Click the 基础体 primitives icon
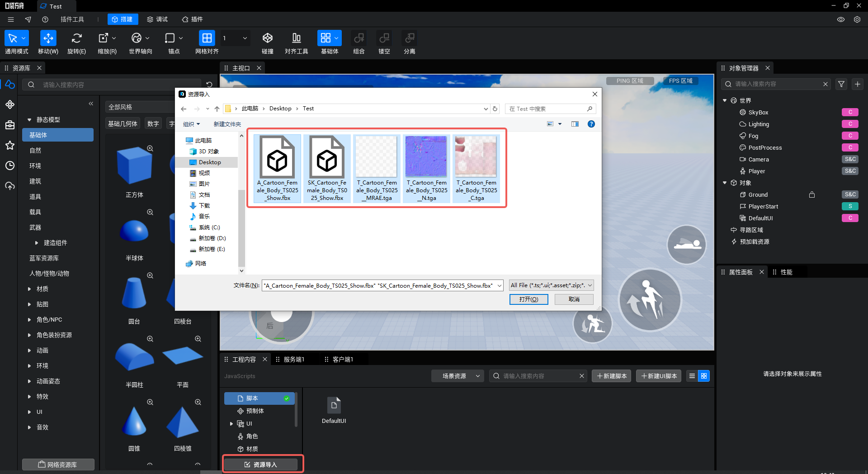This screenshot has height=474, width=868. [x=325, y=38]
